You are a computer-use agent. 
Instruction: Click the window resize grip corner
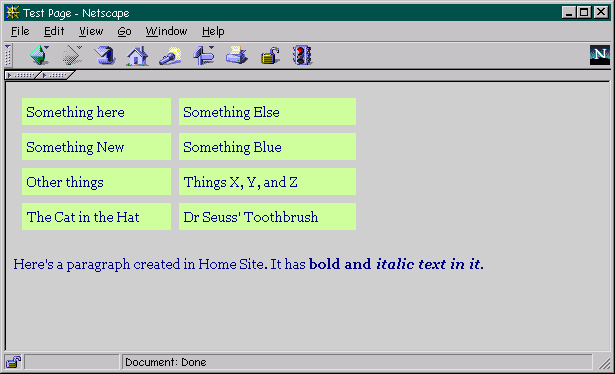click(604, 363)
